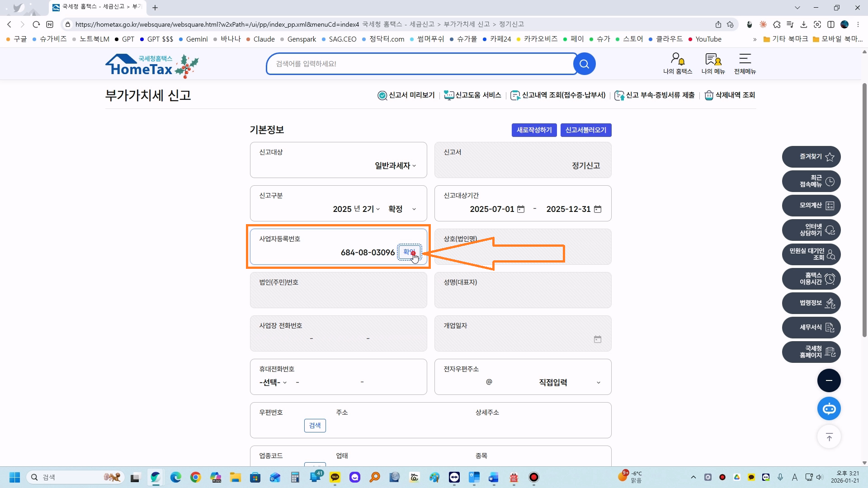This screenshot has height=488, width=868.
Task: Open the chatbot robot icon
Action: (829, 409)
